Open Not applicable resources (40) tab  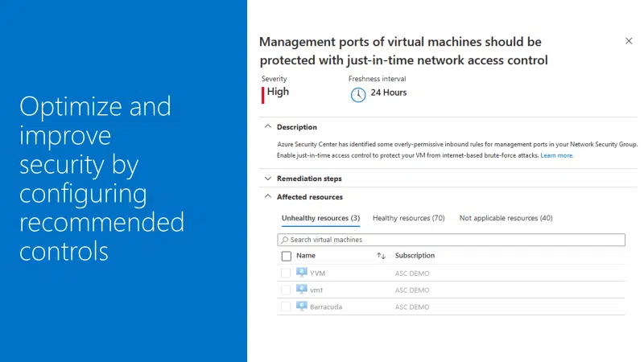[506, 218]
